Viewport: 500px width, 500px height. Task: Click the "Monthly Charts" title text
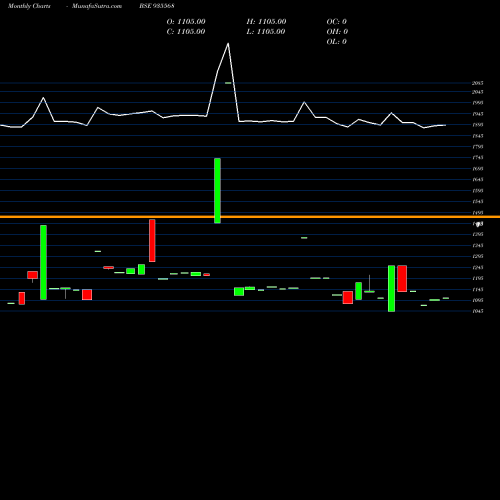[29, 6]
